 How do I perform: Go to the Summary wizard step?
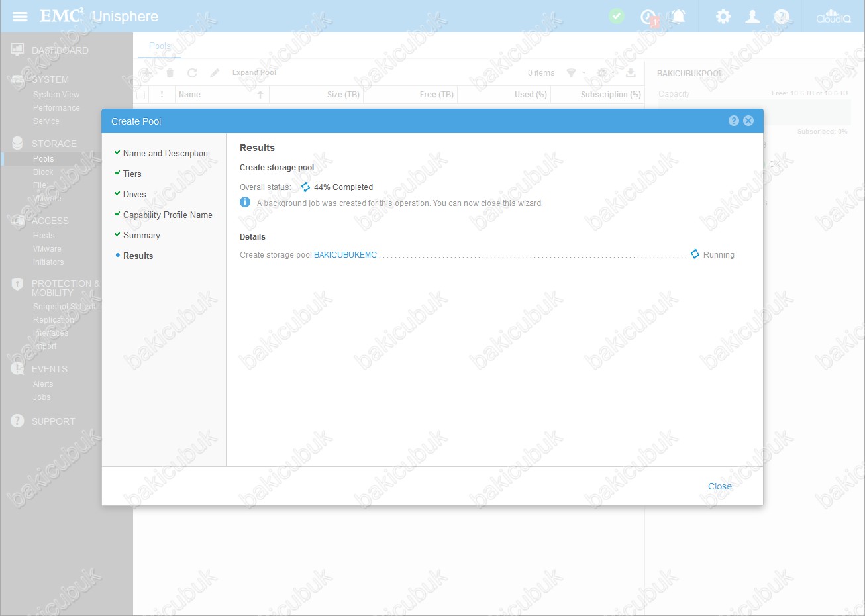point(142,235)
